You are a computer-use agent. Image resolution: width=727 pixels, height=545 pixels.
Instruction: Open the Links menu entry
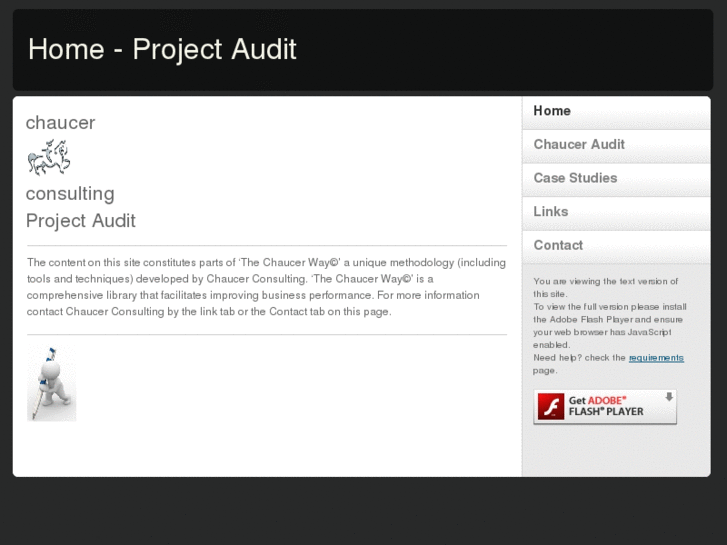pos(616,213)
